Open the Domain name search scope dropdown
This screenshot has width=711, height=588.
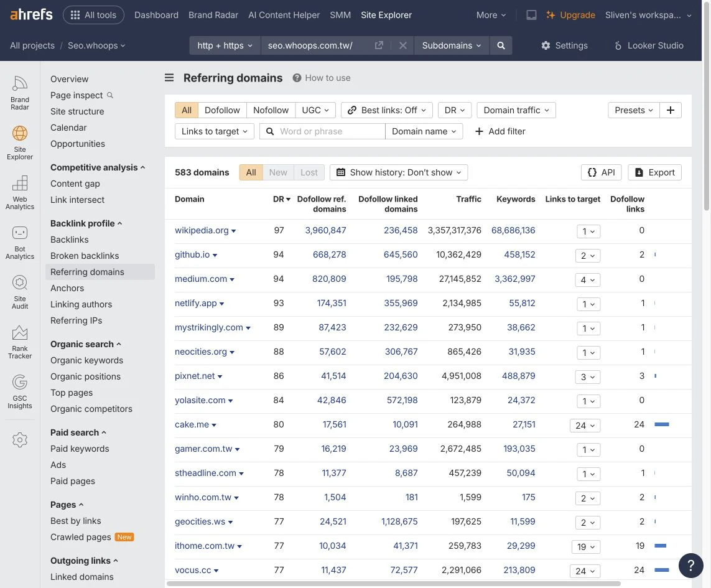424,131
